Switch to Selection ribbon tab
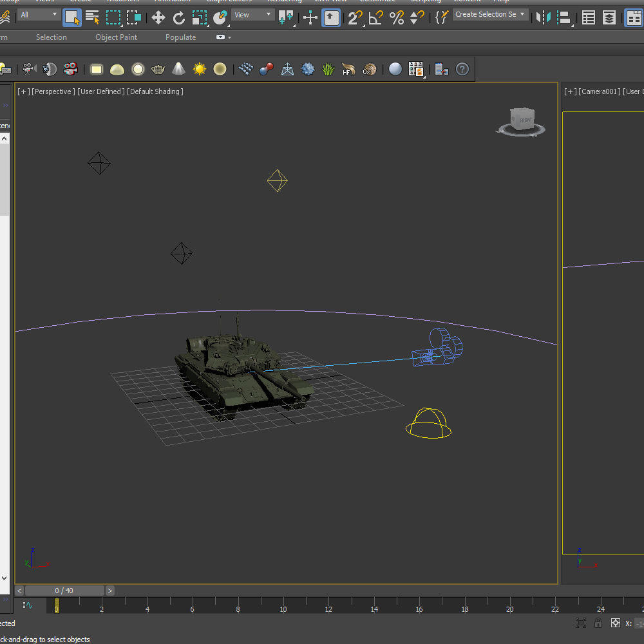This screenshot has height=644, width=644. 52,37
